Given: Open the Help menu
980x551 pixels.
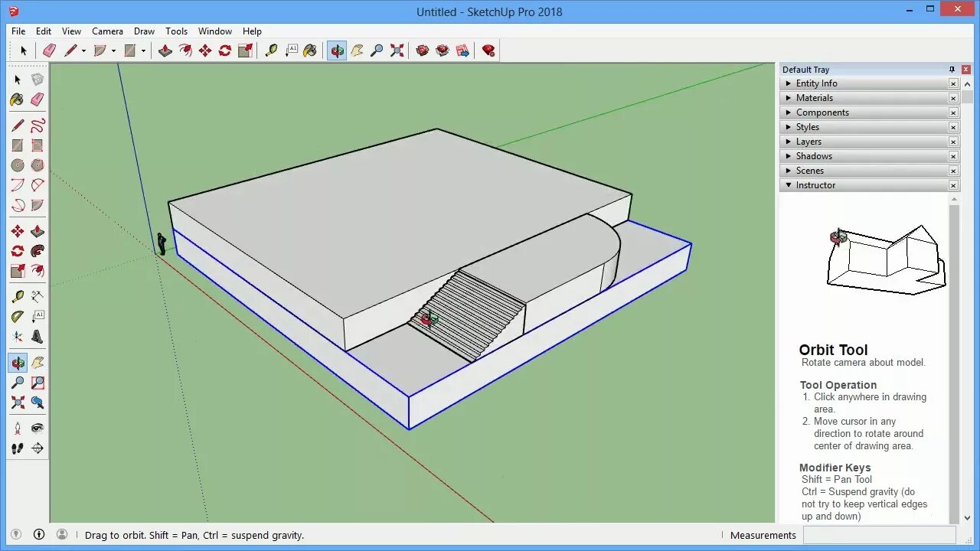Looking at the screenshot, I should click(x=252, y=31).
